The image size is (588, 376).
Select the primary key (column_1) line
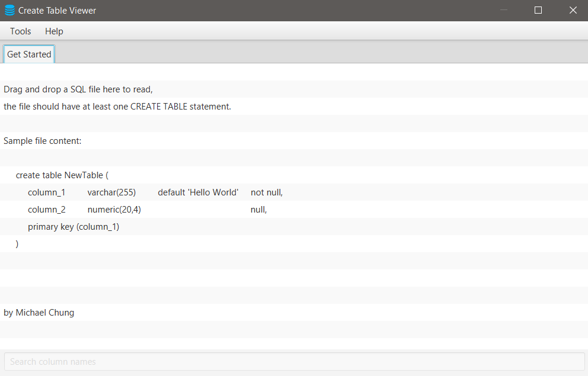pyautogui.click(x=294, y=227)
